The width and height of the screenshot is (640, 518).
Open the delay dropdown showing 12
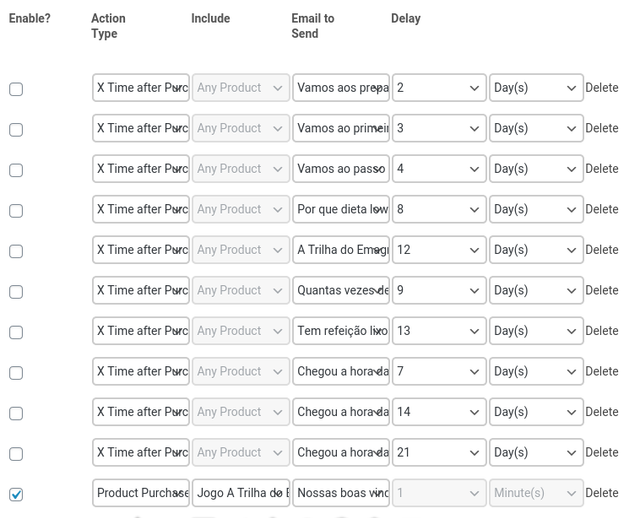coord(439,249)
